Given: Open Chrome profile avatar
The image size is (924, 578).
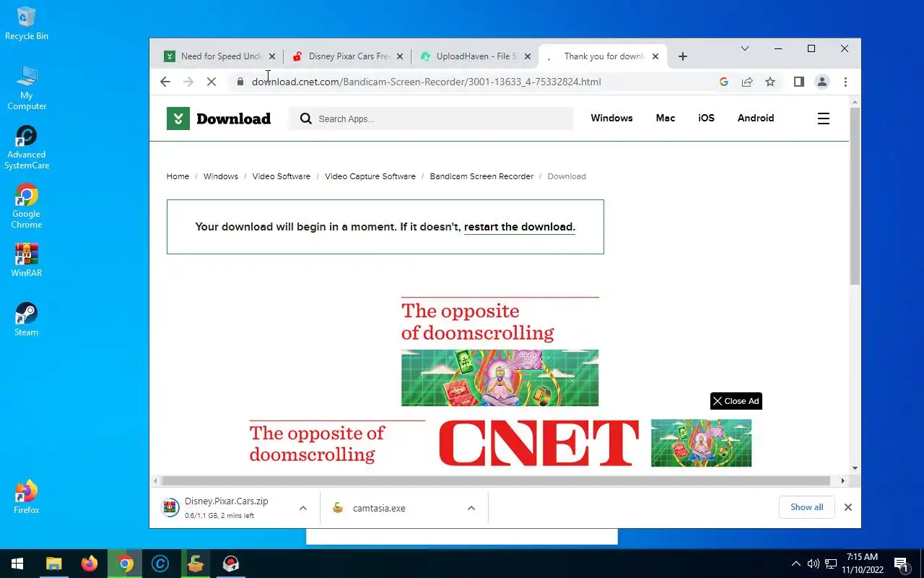Looking at the screenshot, I should click(822, 82).
